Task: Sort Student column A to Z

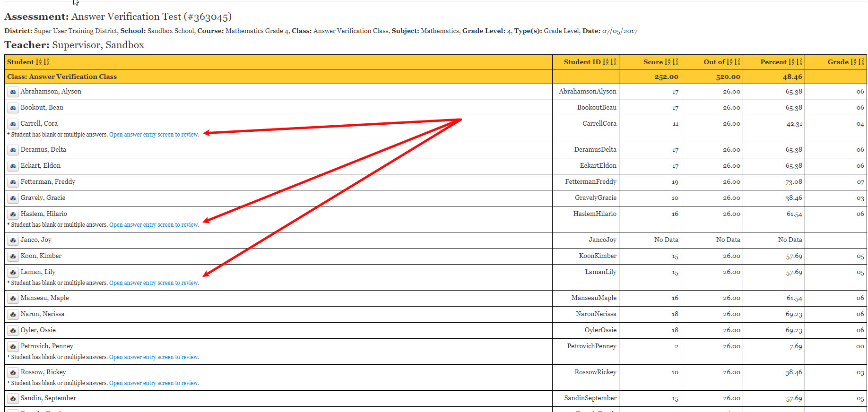Action: pyautogui.click(x=39, y=62)
